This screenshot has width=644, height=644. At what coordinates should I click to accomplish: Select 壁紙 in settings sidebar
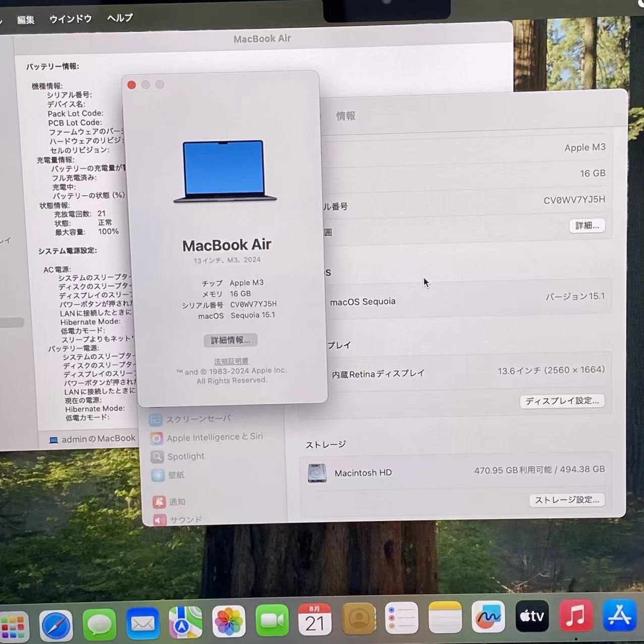click(169, 475)
